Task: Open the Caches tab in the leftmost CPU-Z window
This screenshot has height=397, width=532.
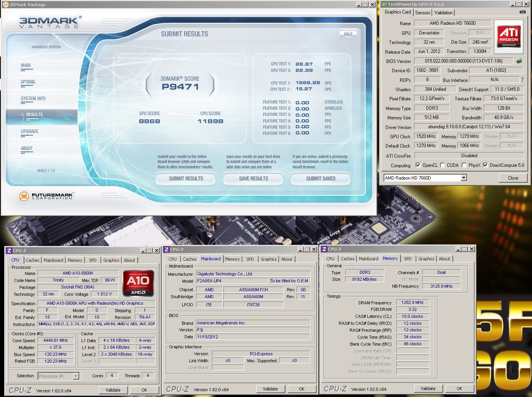Action: (x=32, y=260)
